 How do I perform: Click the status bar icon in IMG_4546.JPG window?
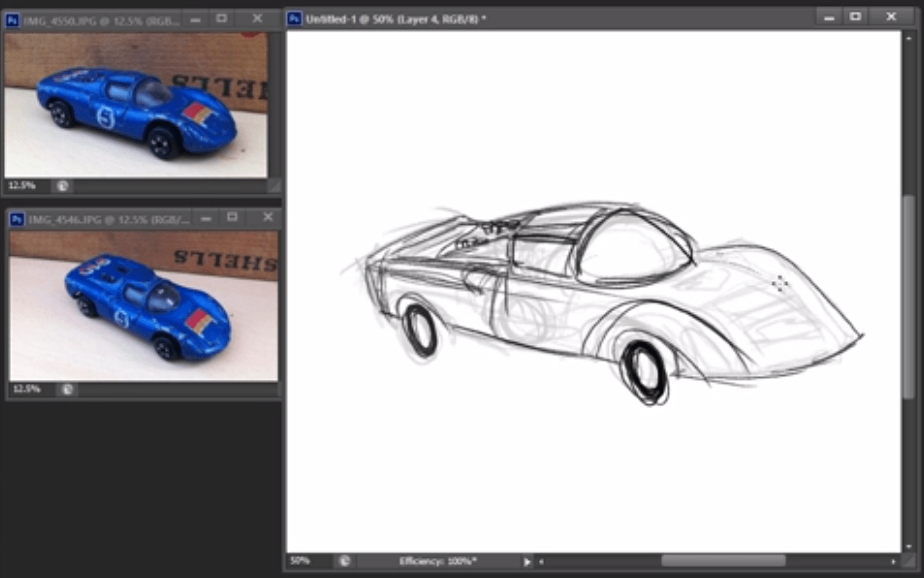click(67, 389)
